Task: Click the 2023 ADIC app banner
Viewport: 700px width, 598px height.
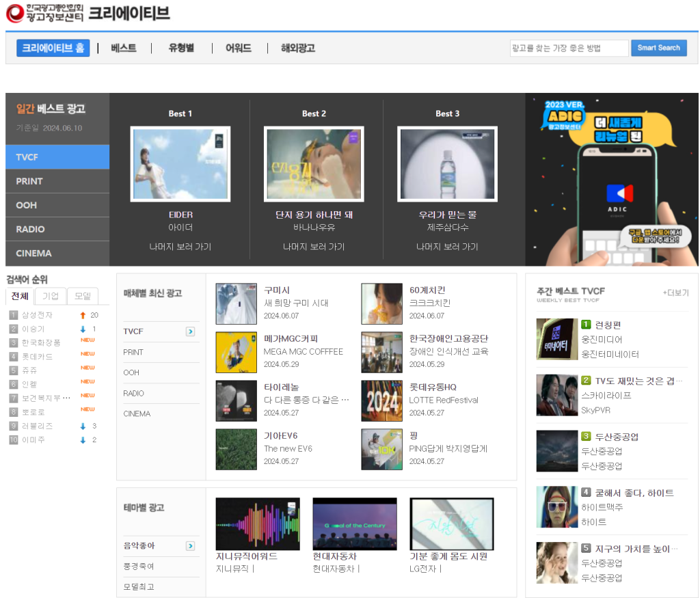Action: 611,179
